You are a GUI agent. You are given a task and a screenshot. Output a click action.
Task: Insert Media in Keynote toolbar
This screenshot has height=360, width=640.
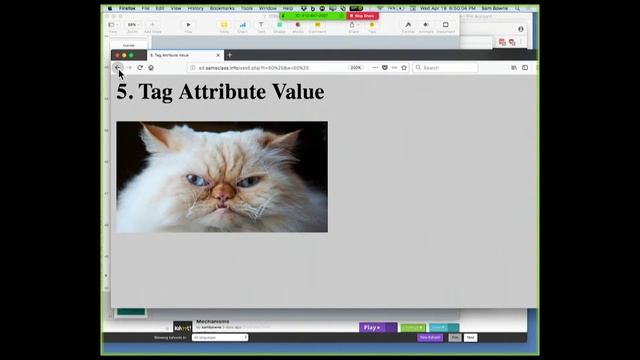298,27
